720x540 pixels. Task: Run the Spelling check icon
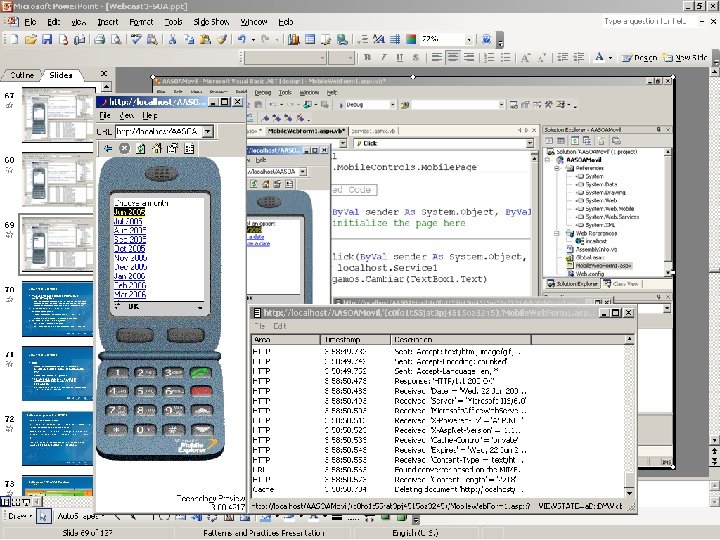136,39
